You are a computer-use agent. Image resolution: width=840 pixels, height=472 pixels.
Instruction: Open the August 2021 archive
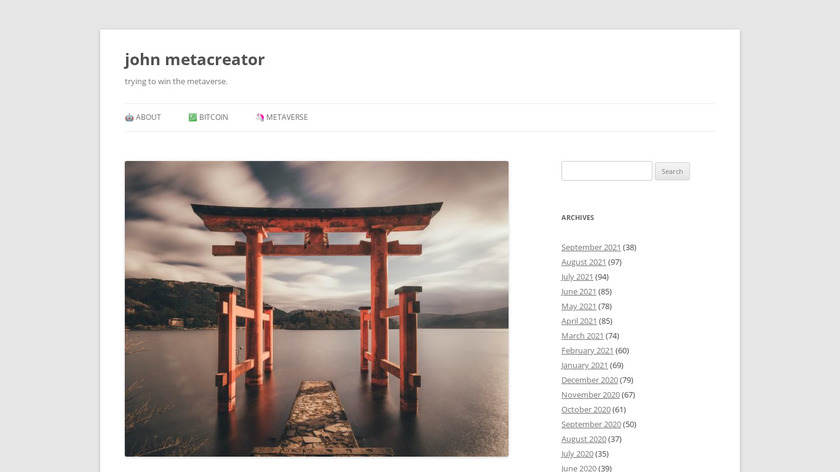583,262
